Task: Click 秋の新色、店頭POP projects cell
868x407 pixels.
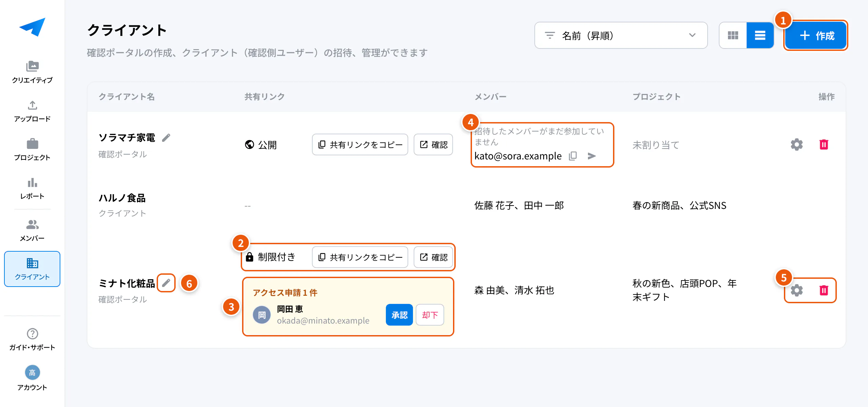Action: coord(685,290)
